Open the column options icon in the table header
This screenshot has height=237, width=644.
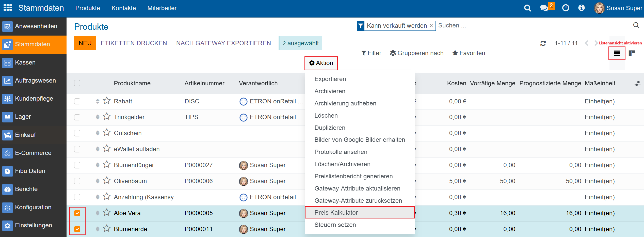638,83
